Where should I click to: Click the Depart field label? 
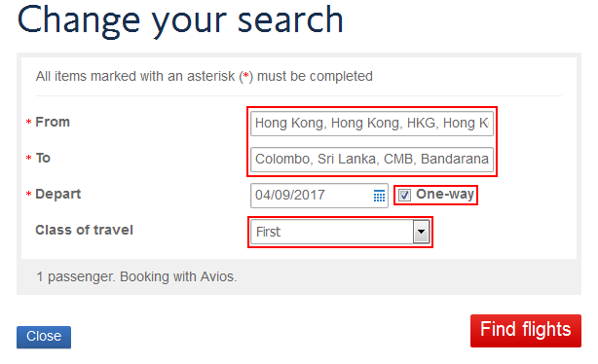pyautogui.click(x=58, y=194)
